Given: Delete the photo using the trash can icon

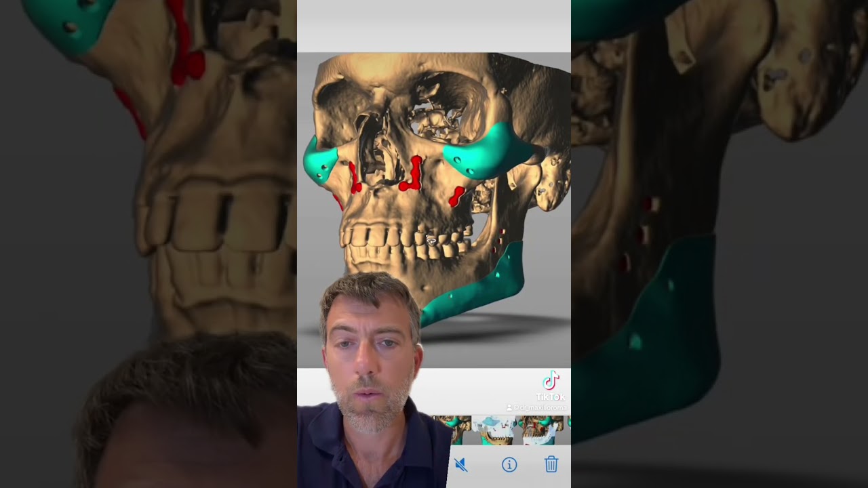Looking at the screenshot, I should [x=551, y=464].
